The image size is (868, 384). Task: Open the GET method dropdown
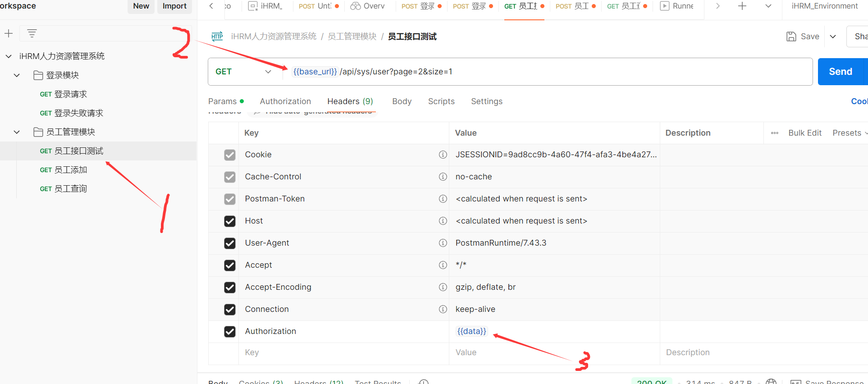click(243, 72)
